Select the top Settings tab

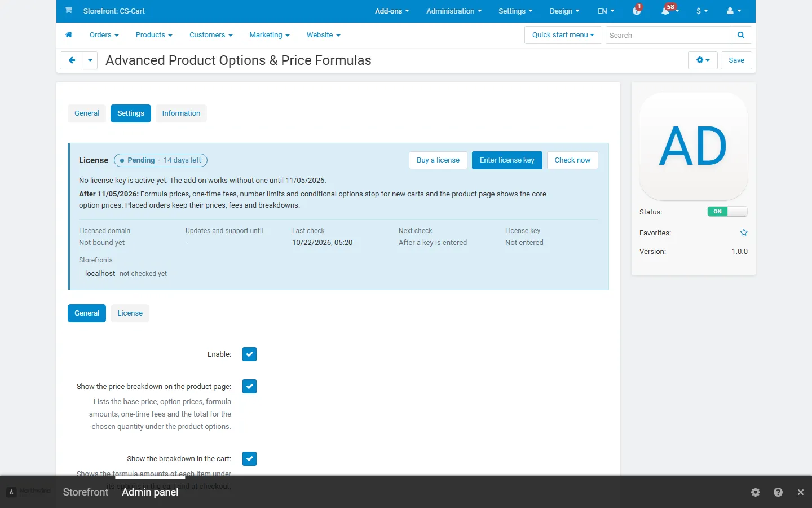131,113
